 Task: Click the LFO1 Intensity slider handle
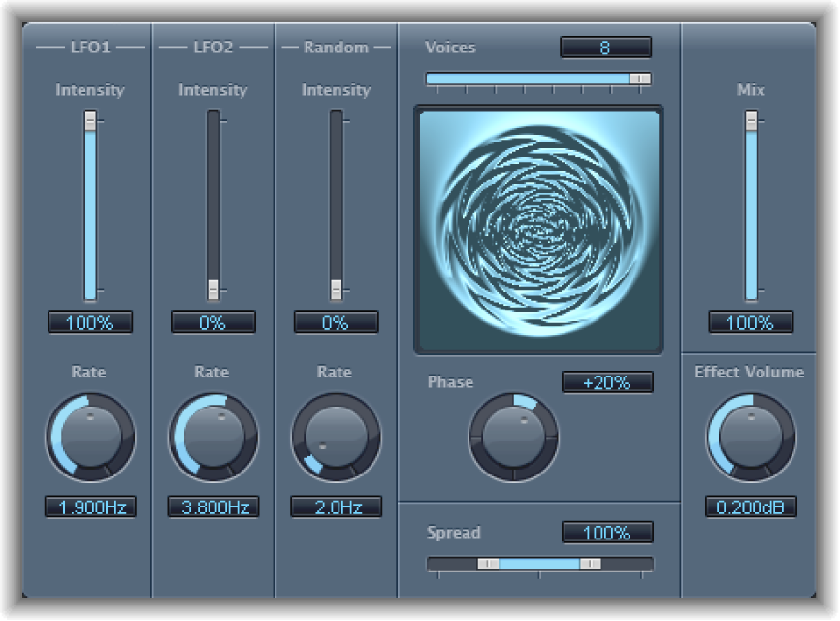tap(88, 121)
